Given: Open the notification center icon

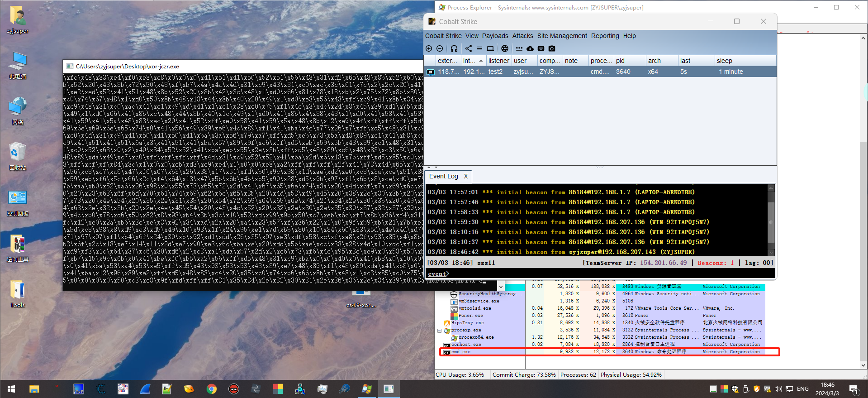Looking at the screenshot, I should tap(854, 389).
